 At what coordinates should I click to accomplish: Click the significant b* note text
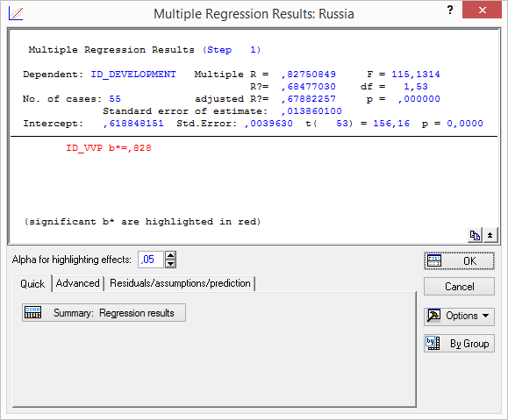(142, 222)
